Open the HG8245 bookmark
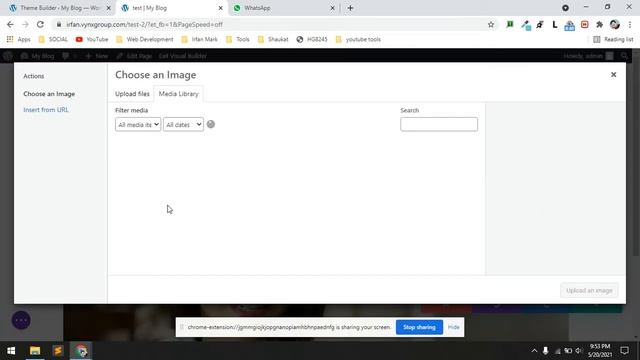The width and height of the screenshot is (640, 360). tap(312, 40)
